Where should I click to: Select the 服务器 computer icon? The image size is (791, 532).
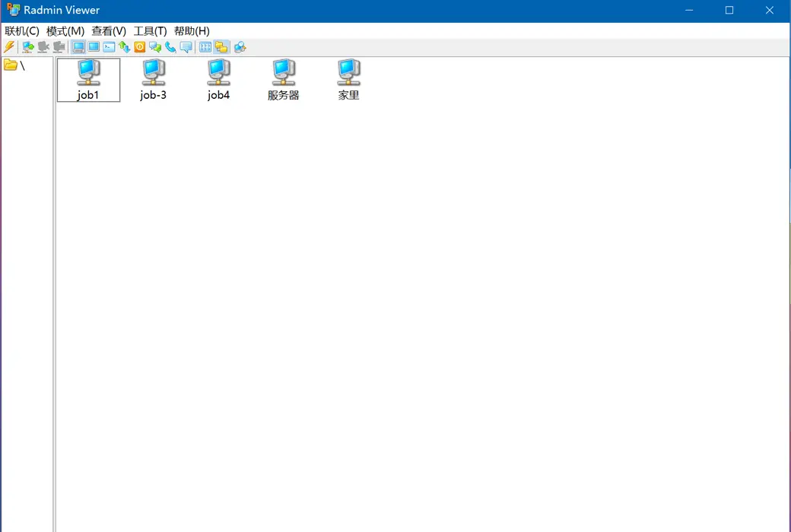[x=284, y=73]
